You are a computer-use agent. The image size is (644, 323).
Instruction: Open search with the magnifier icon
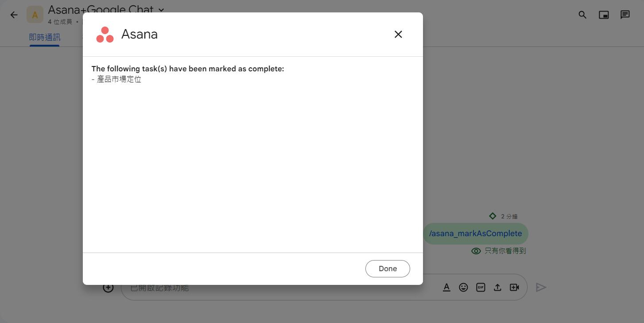(582, 15)
